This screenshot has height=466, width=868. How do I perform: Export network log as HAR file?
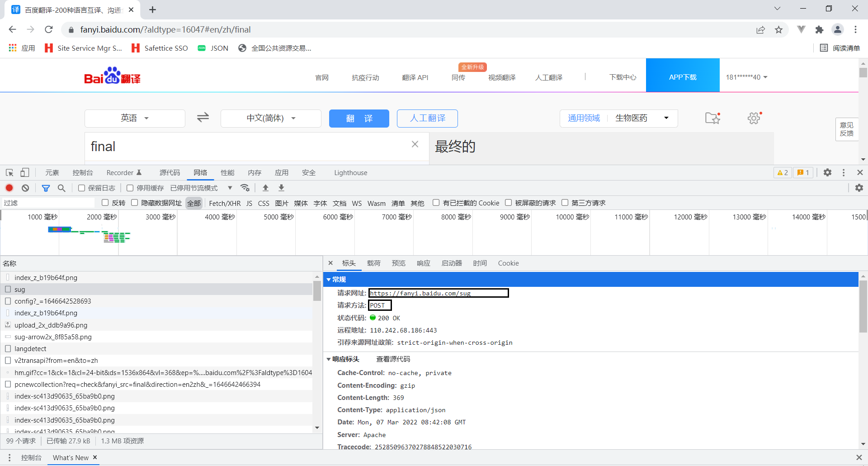[x=281, y=188]
